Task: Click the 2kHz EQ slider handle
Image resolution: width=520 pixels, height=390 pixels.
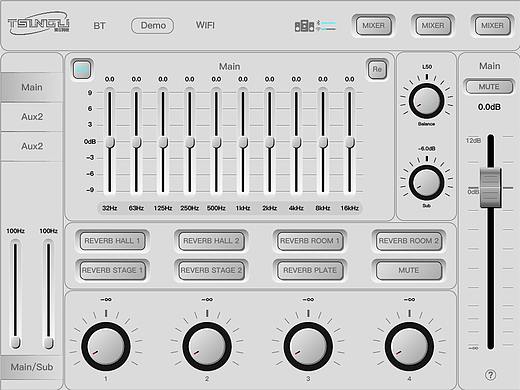Action: (270, 142)
